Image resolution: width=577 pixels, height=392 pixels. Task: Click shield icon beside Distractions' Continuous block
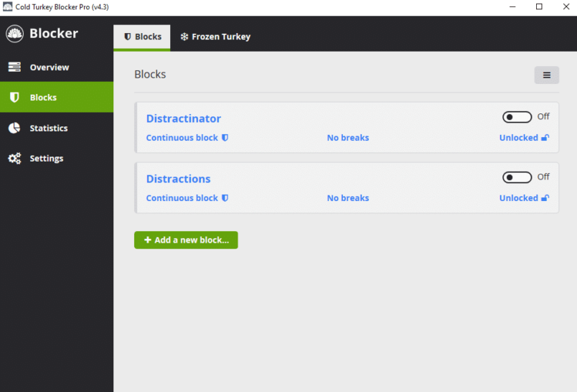coord(225,198)
